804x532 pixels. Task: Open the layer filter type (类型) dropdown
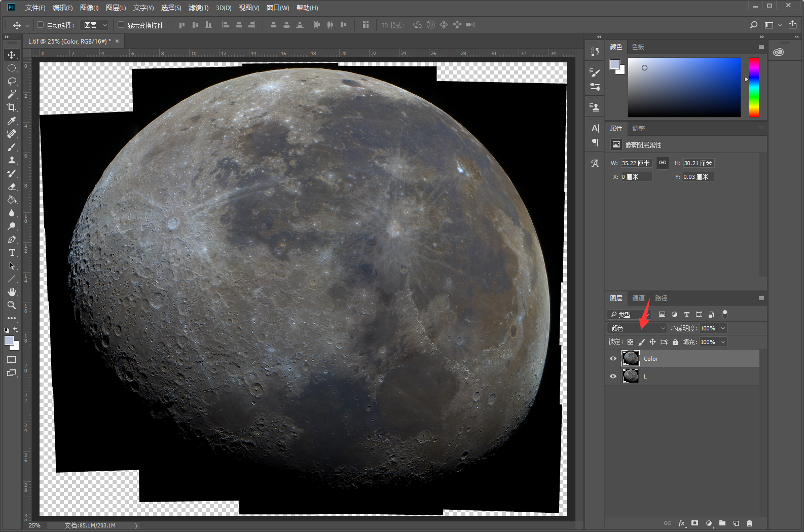tap(629, 314)
